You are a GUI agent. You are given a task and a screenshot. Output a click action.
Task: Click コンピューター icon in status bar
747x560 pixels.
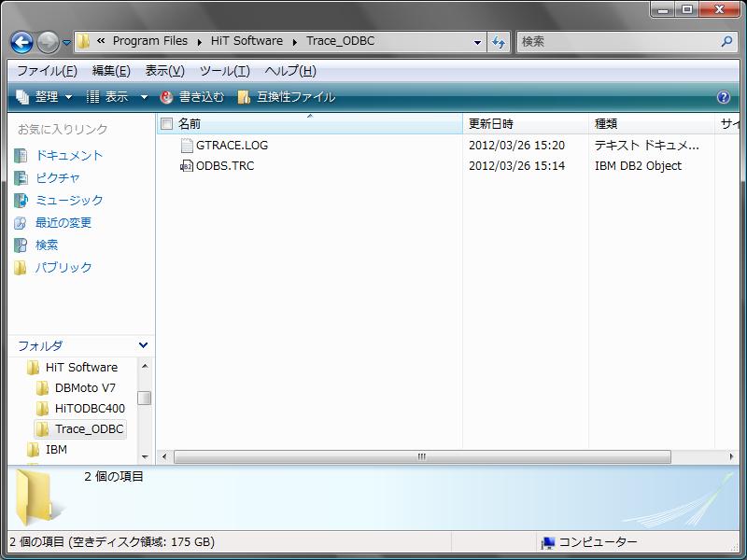[548, 542]
